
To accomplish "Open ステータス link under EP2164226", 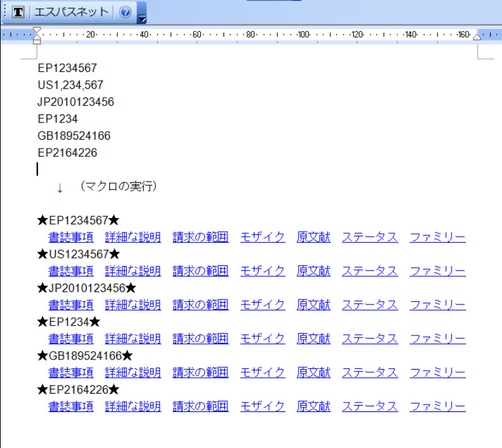I will tap(369, 406).
